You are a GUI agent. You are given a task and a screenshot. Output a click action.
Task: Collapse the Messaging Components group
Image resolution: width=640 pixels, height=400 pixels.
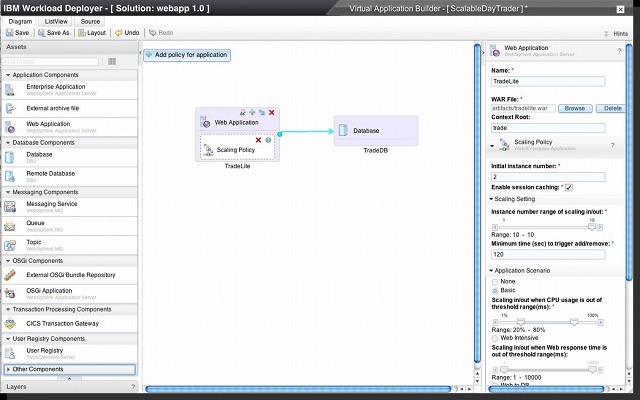click(8, 192)
